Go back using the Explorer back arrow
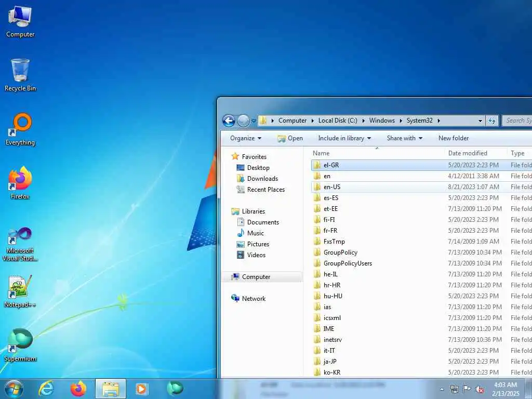 coord(229,121)
